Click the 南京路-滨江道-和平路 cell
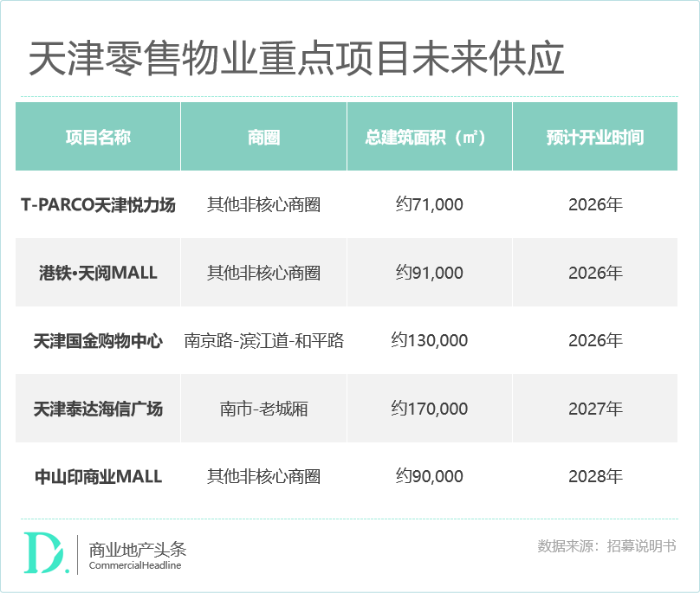Viewport: 700px width, 593px height. click(264, 341)
